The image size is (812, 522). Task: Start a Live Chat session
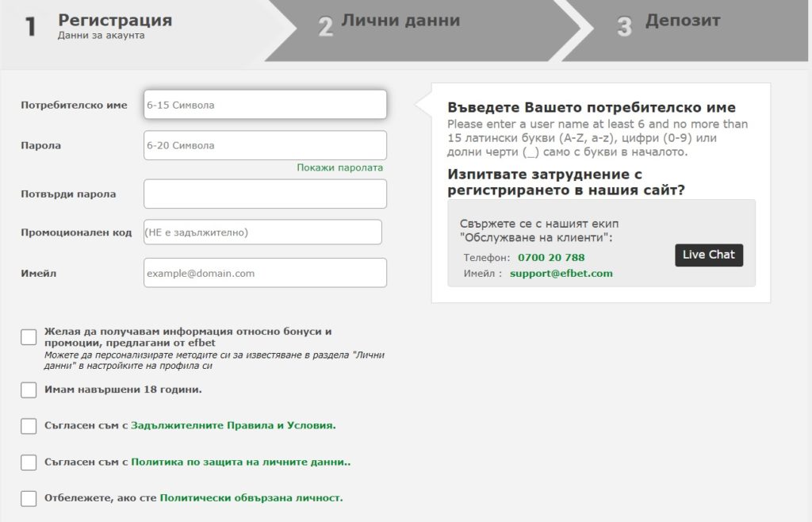click(x=708, y=255)
